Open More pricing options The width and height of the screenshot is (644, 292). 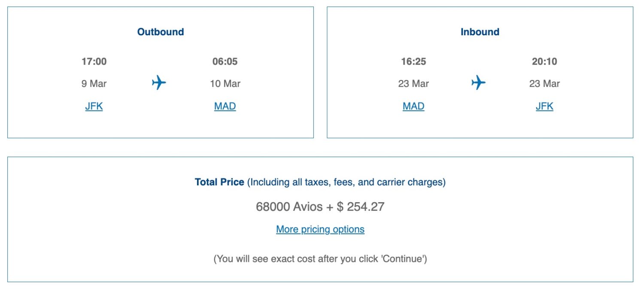[320, 229]
